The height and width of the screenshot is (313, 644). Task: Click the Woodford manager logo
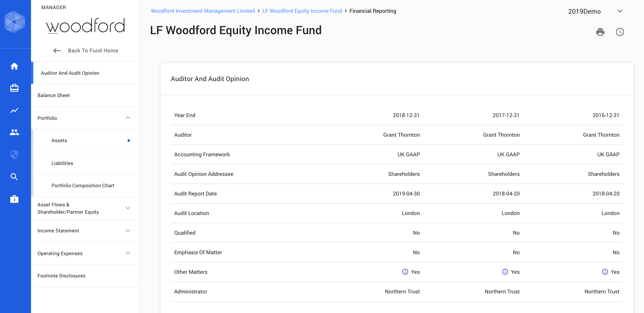point(85,26)
